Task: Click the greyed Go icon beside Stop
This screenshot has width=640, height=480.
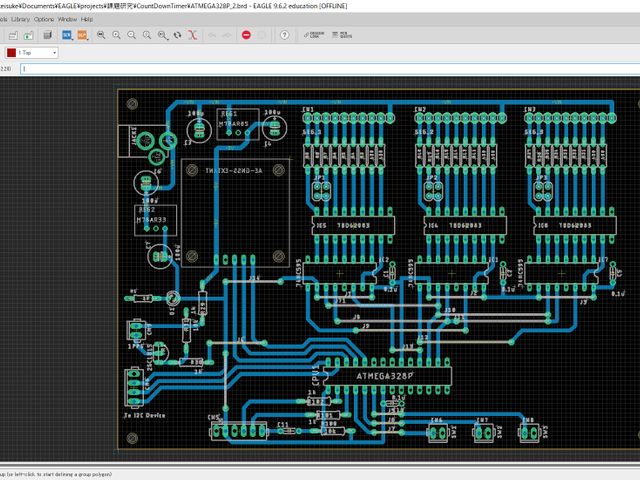Action: pyautogui.click(x=262, y=35)
